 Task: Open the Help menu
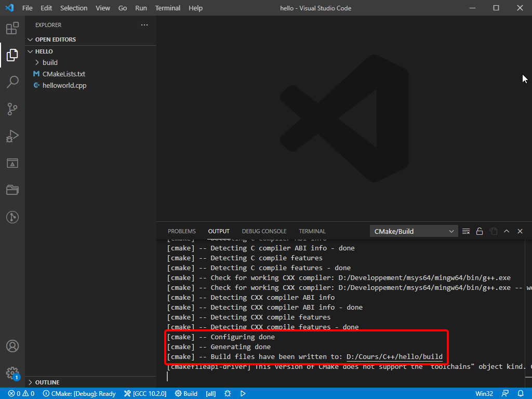coord(195,8)
